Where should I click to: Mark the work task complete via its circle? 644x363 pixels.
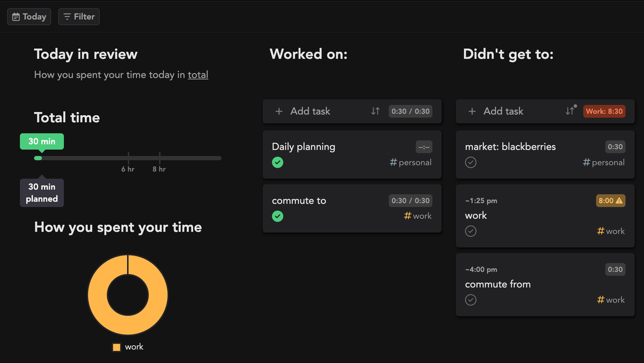(471, 231)
